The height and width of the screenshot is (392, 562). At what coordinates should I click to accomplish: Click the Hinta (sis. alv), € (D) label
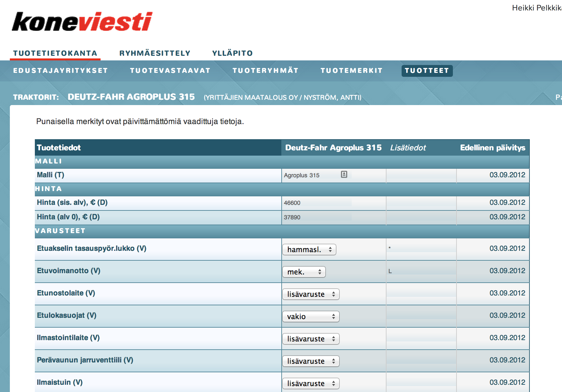(72, 202)
